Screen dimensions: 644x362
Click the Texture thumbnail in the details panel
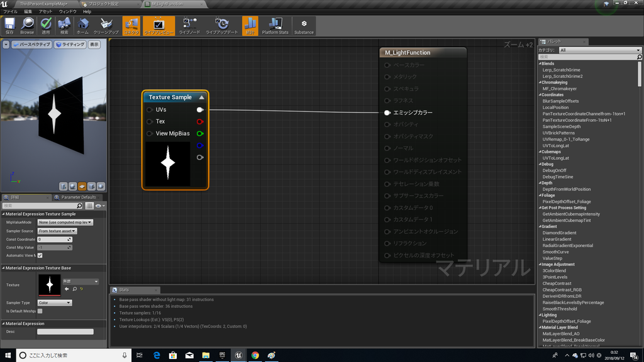point(50,285)
